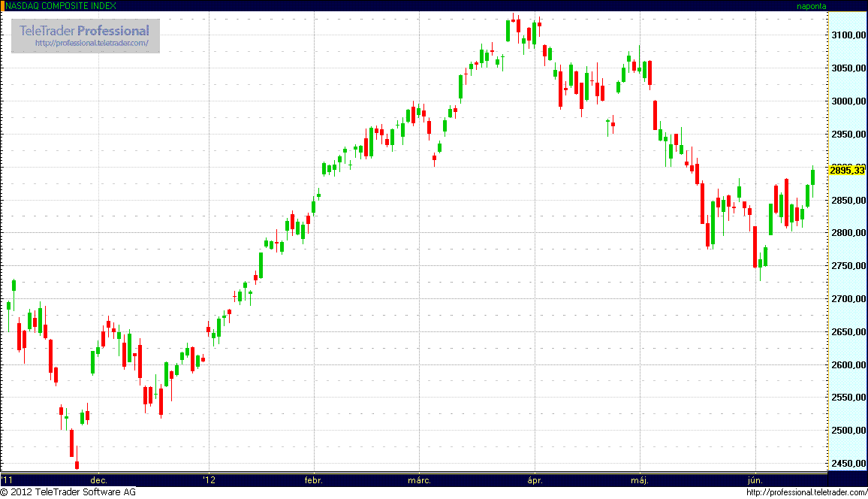868x499 pixels.
Task: Click the 3000,00 price axis label
Action: (x=848, y=101)
